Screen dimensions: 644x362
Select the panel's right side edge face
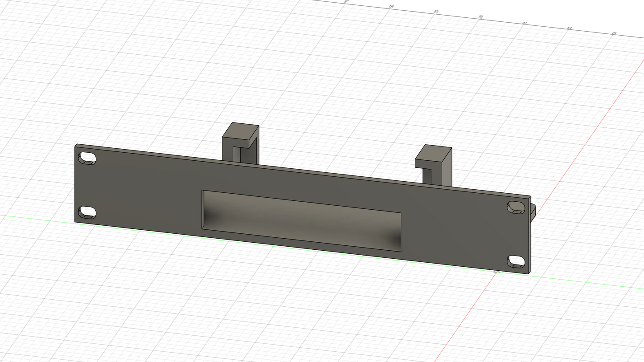[529, 236]
